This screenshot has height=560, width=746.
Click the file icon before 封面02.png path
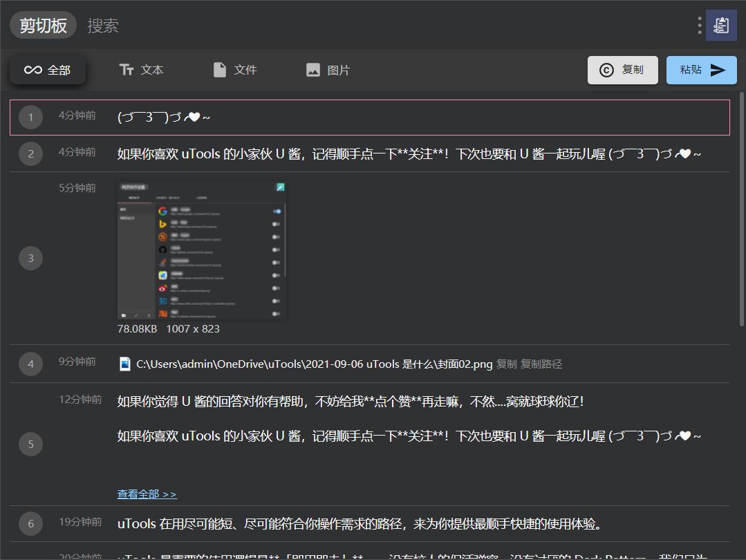[124, 364]
